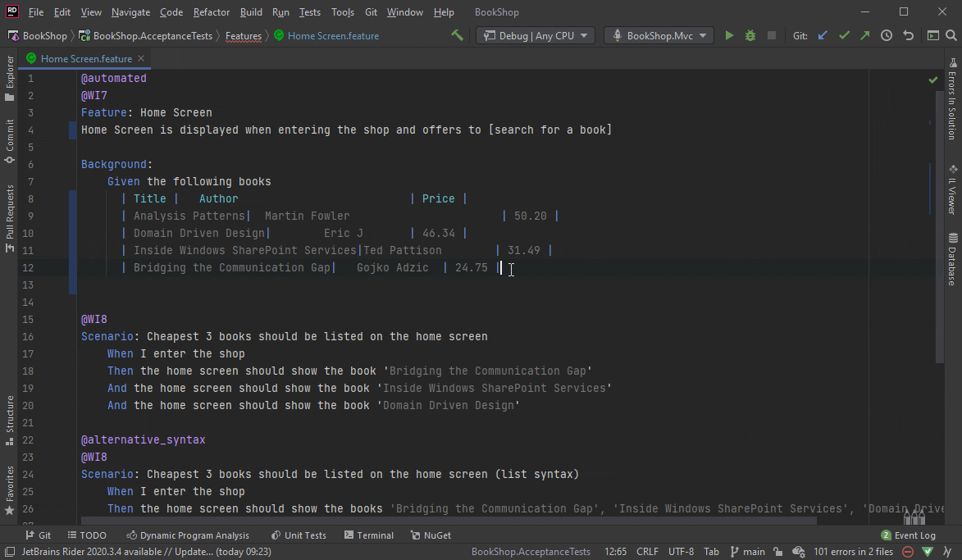Click the 101 errors in 2 files indicator

[x=853, y=551]
